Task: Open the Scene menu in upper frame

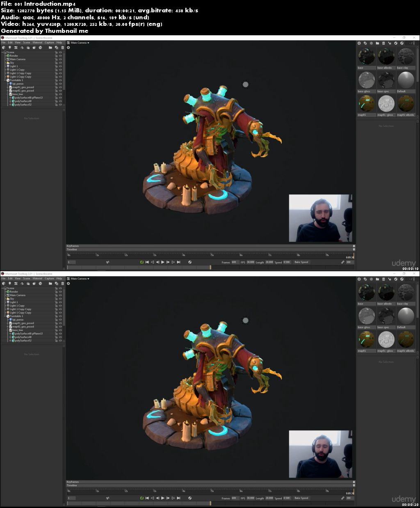Action: click(27, 43)
